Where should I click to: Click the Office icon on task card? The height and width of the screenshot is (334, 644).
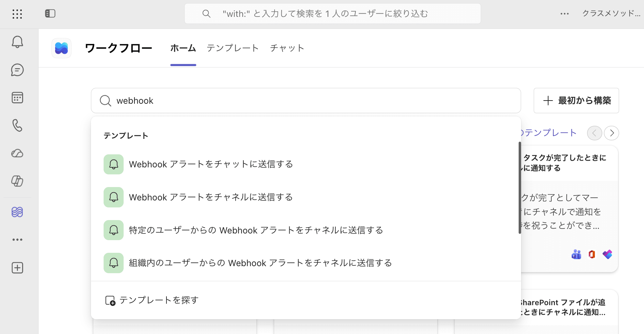click(x=592, y=254)
